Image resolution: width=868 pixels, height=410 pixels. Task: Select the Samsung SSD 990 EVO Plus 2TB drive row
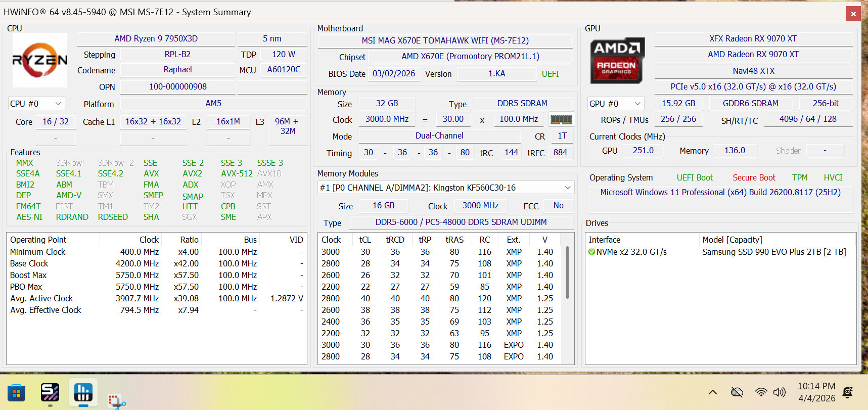click(x=720, y=252)
